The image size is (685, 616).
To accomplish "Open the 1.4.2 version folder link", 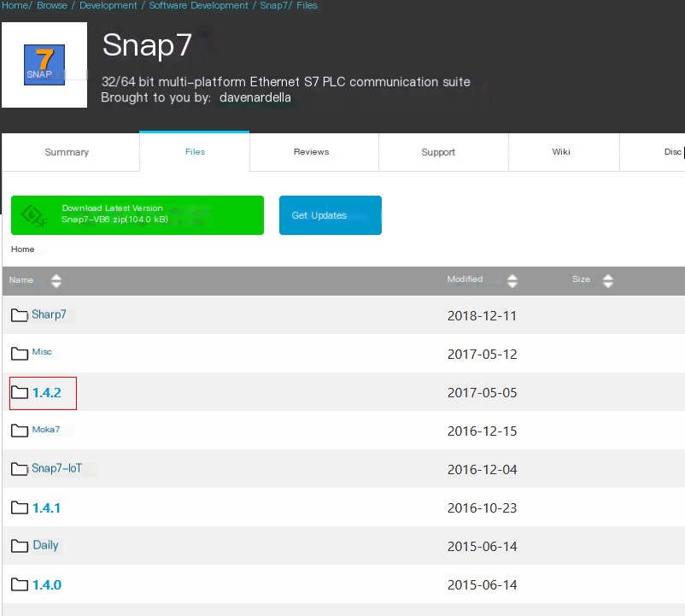I will 47,392.
